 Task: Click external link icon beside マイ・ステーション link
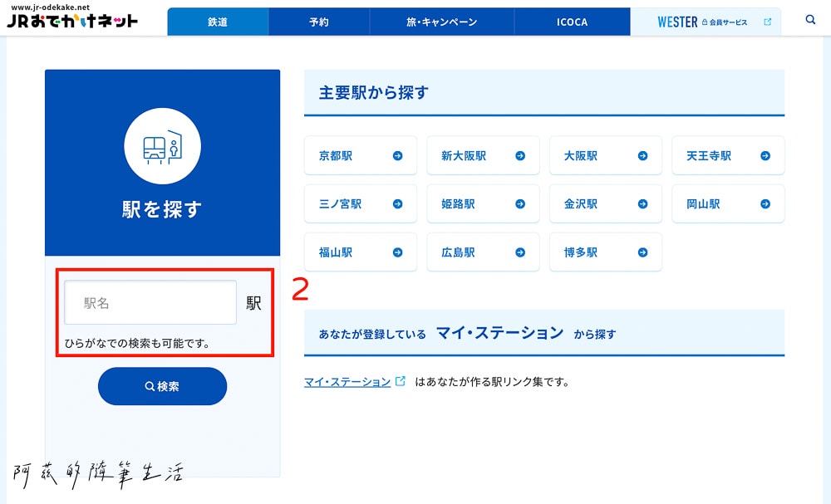pos(401,380)
